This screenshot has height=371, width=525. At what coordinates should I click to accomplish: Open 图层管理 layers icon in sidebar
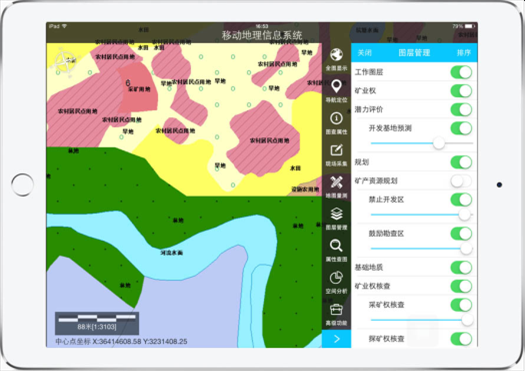(336, 214)
